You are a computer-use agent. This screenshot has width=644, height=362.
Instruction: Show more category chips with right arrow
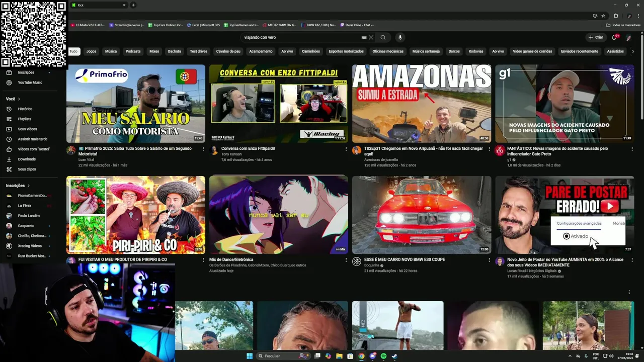click(x=632, y=51)
